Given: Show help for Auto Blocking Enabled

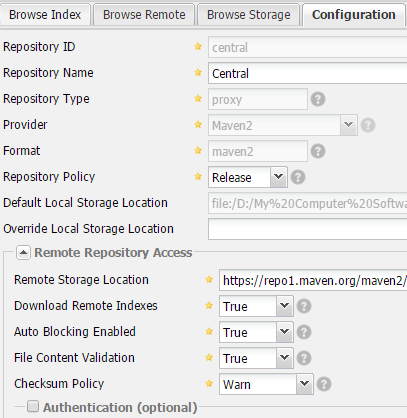Looking at the screenshot, I should tap(304, 332).
